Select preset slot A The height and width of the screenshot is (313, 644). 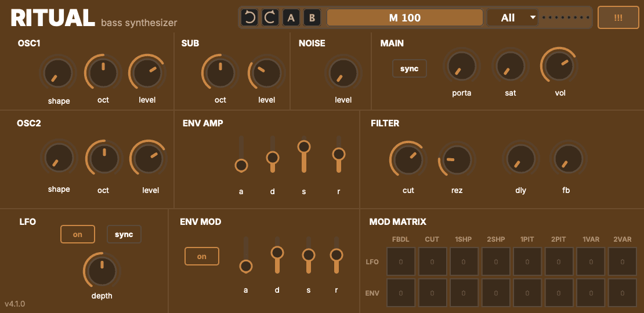(291, 17)
